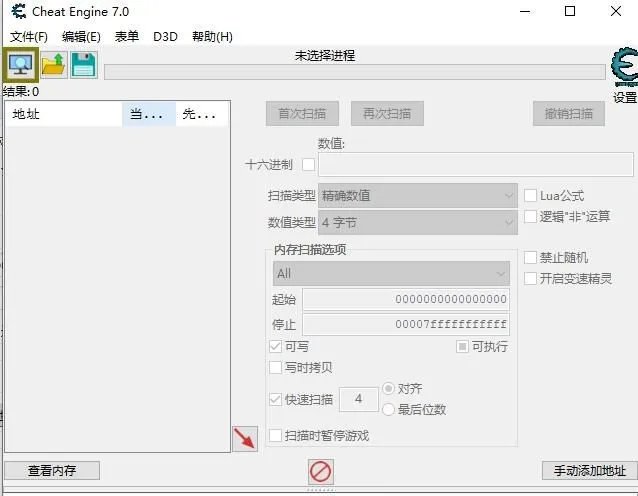
Task: Enable the 开启变速精灵 checkbox
Action: point(530,278)
